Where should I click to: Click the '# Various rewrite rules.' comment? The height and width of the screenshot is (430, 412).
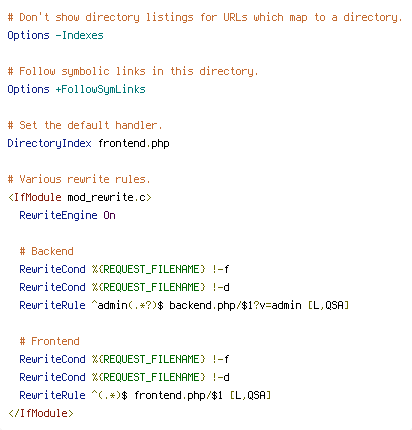click(x=79, y=179)
